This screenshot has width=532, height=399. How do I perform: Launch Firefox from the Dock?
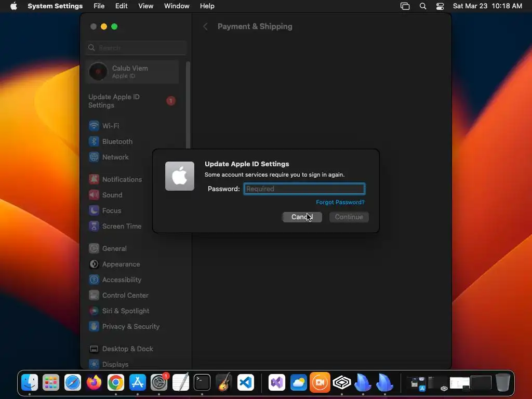pyautogui.click(x=94, y=382)
